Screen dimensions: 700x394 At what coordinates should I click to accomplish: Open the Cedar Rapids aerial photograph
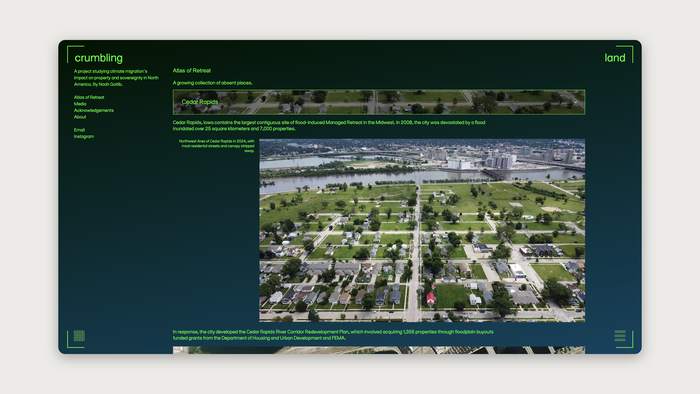422,230
